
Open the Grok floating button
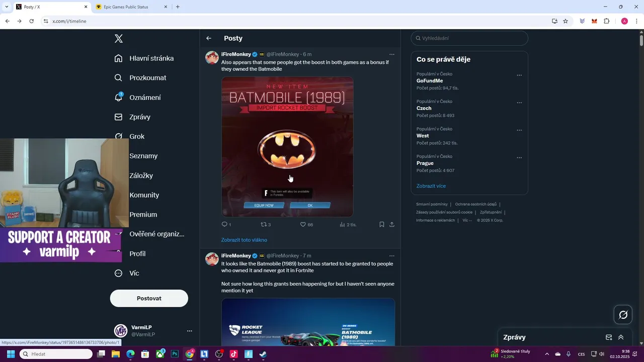pyautogui.click(x=623, y=315)
